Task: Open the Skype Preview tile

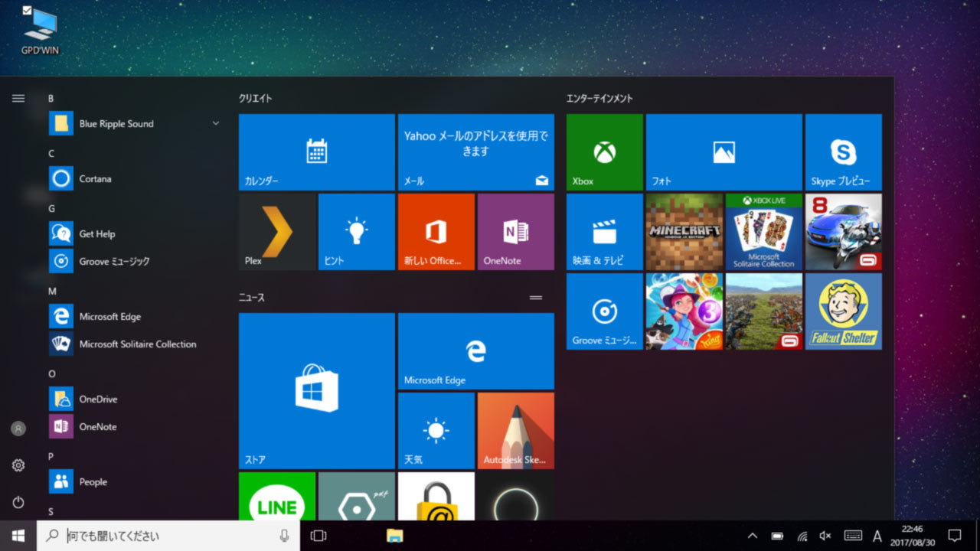Action: click(843, 152)
